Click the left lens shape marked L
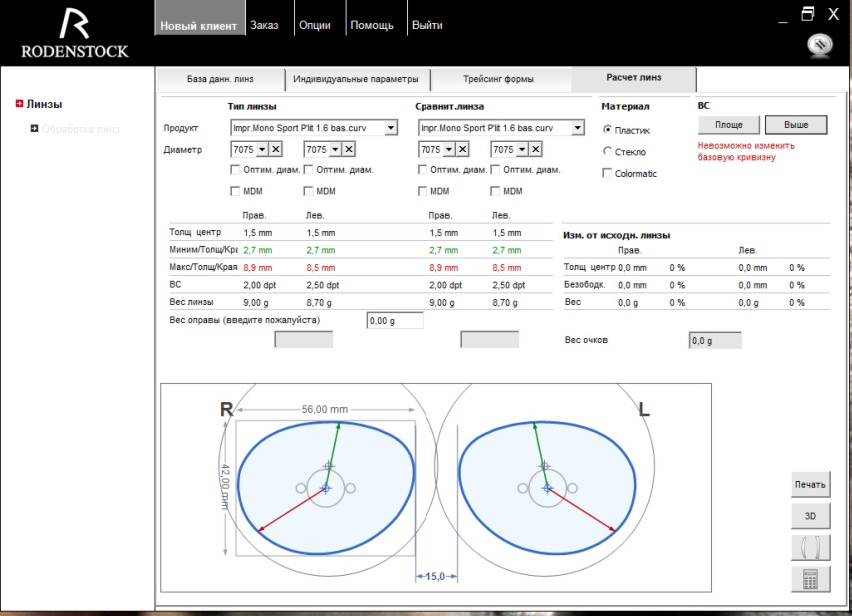 point(547,488)
